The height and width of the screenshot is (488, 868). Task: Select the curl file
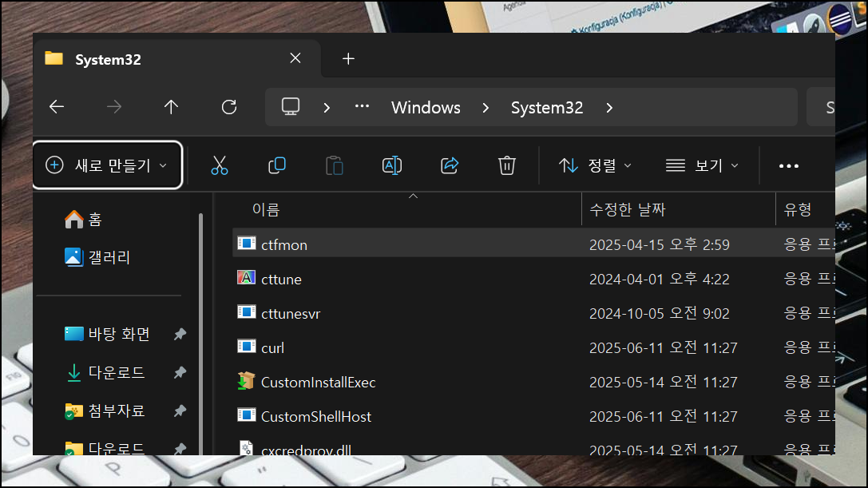272,348
